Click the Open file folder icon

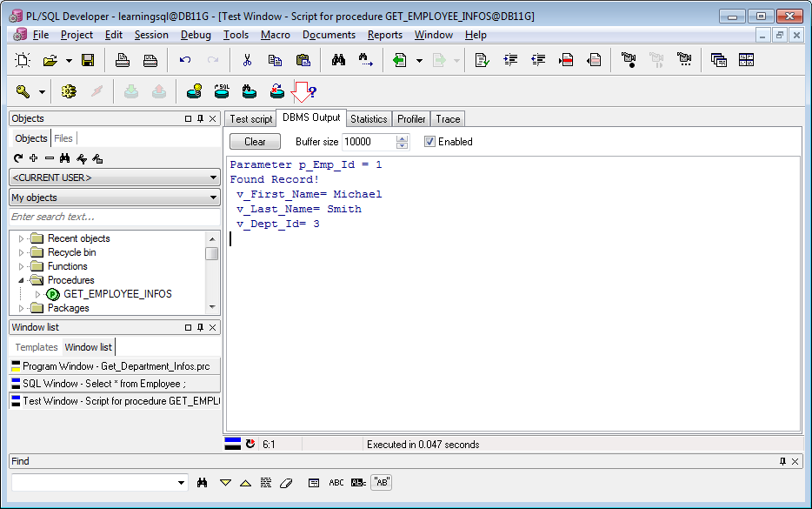pyautogui.click(x=50, y=60)
